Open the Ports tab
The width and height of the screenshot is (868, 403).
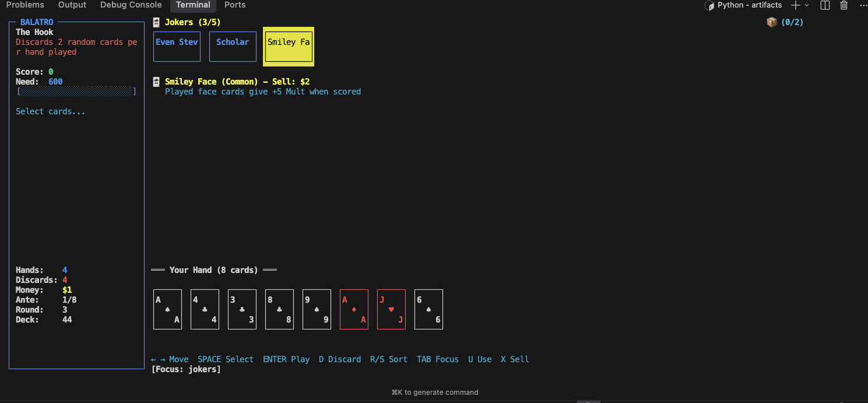pos(235,5)
